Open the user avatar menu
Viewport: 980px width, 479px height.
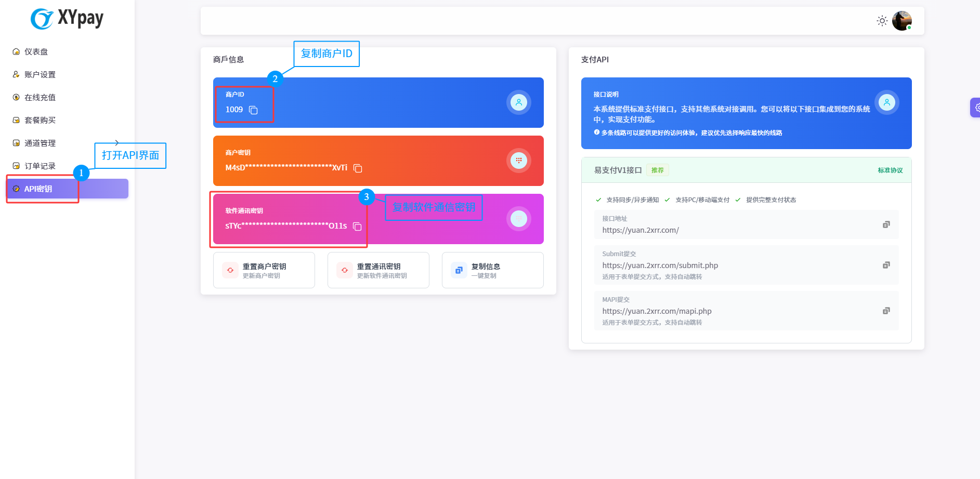pyautogui.click(x=901, y=21)
